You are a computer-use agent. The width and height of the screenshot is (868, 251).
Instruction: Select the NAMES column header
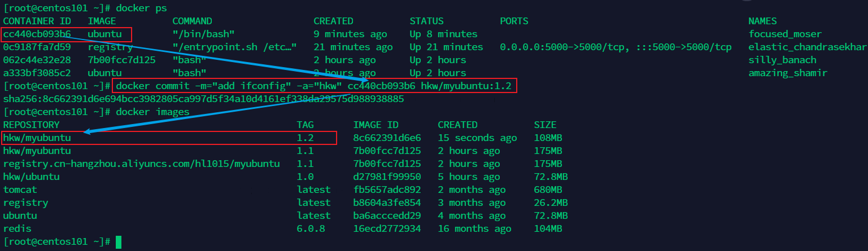762,21
